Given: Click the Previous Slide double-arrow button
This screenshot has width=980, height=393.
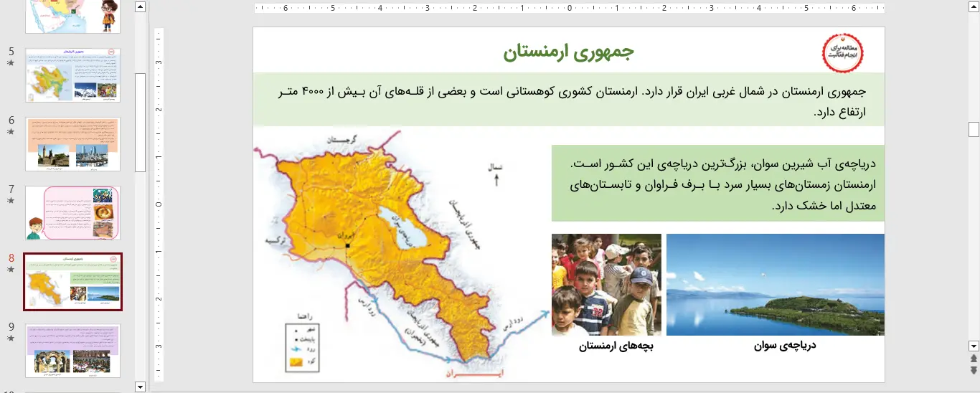Looking at the screenshot, I should click(974, 358).
